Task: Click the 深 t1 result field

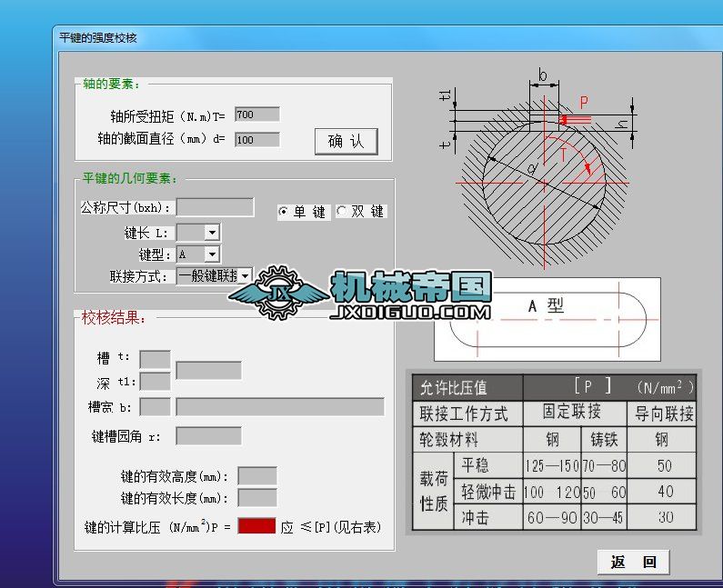Action: pyautogui.click(x=155, y=382)
